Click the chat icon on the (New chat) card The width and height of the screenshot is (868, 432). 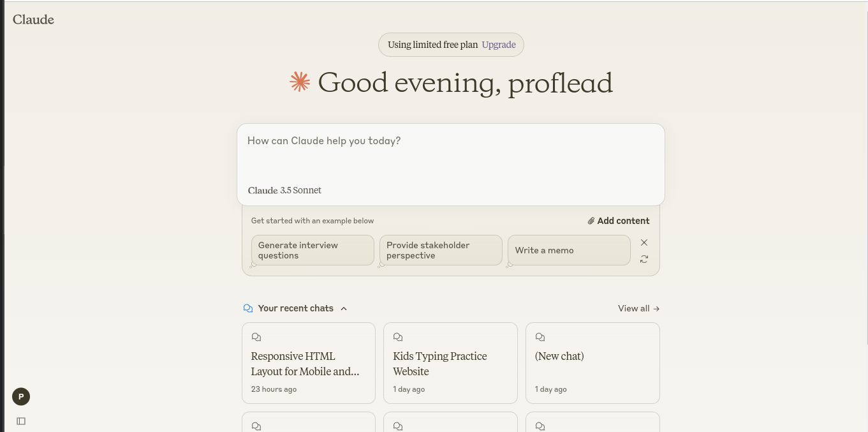click(x=540, y=337)
